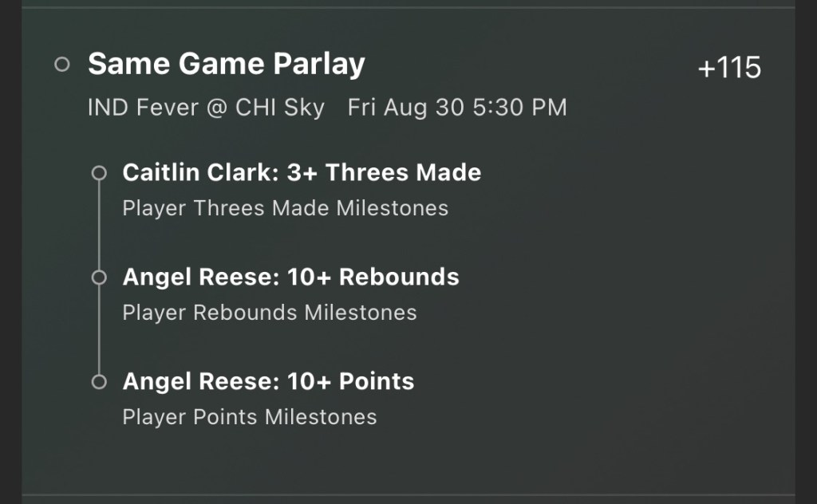The height and width of the screenshot is (504, 817).
Task: Select Angel Reese: 10+ Points leg
Action: pyautogui.click(x=268, y=381)
